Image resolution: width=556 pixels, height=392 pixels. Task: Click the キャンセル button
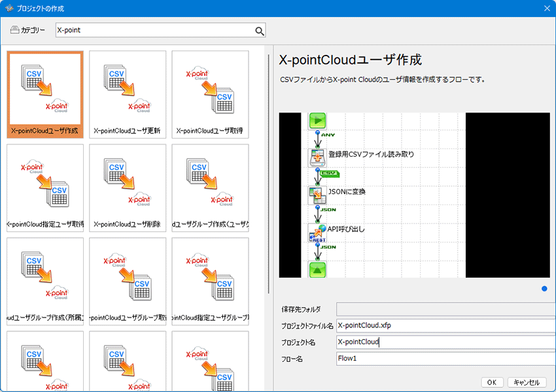[x=527, y=382]
